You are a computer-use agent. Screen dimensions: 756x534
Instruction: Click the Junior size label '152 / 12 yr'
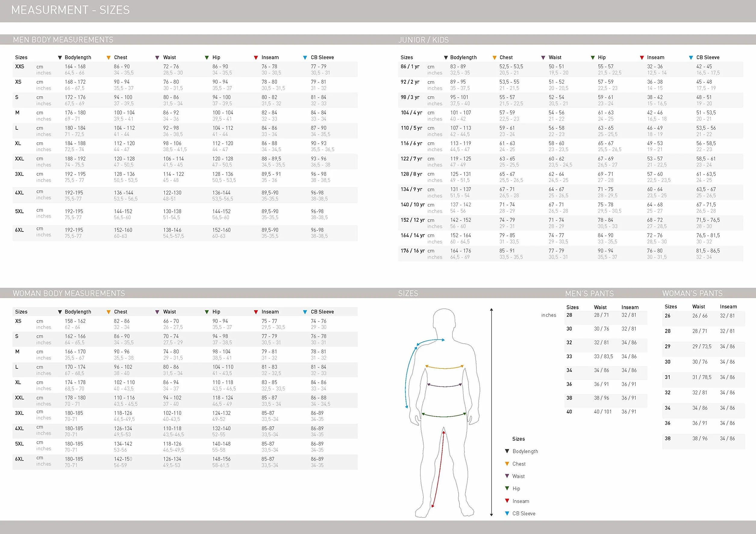point(413,220)
